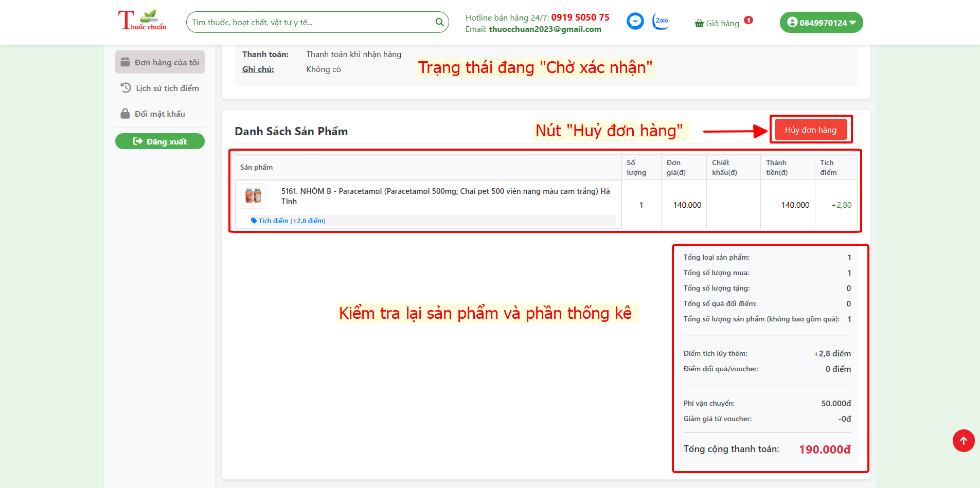Open Đổi mật khẩu from sidebar
The image size is (980, 488).
(x=160, y=114)
